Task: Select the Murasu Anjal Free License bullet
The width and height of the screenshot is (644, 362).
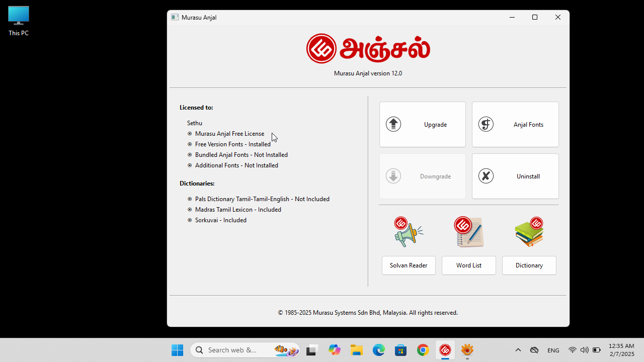Action: 190,133
